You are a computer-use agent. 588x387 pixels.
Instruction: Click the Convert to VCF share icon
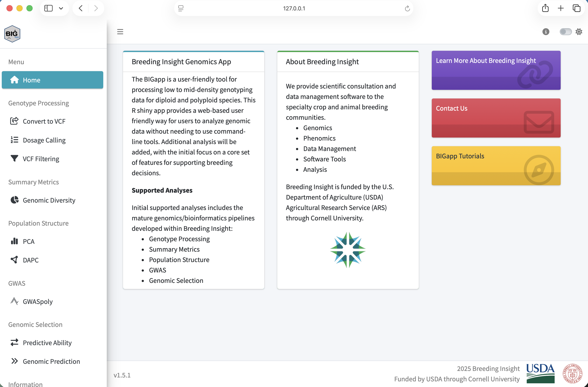[x=14, y=121]
